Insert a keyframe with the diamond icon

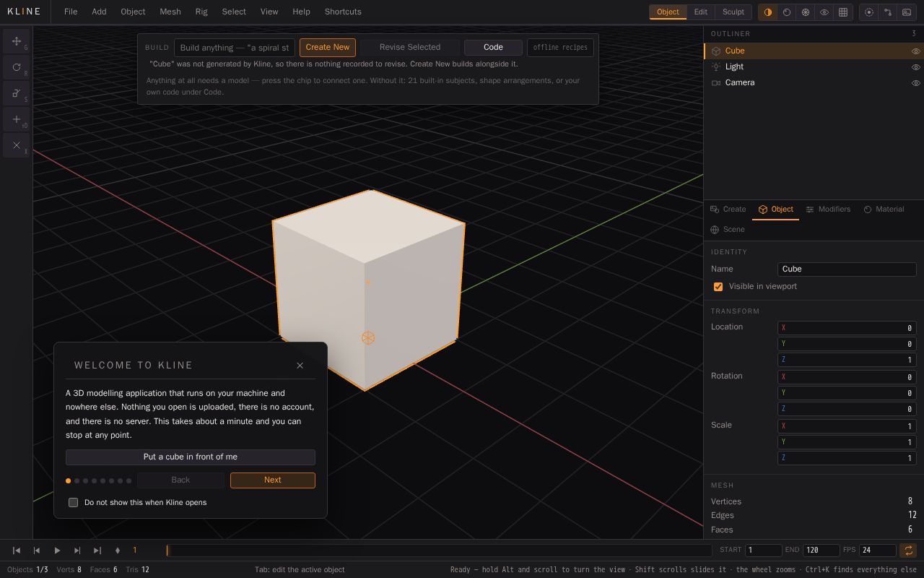tap(118, 551)
